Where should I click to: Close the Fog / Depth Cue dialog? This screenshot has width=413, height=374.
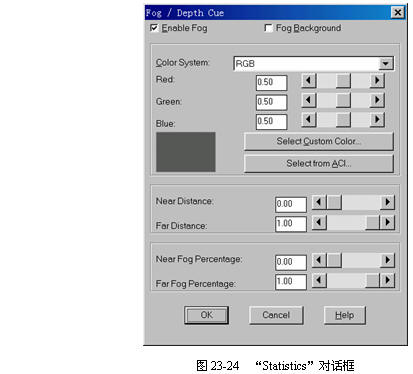(x=398, y=13)
